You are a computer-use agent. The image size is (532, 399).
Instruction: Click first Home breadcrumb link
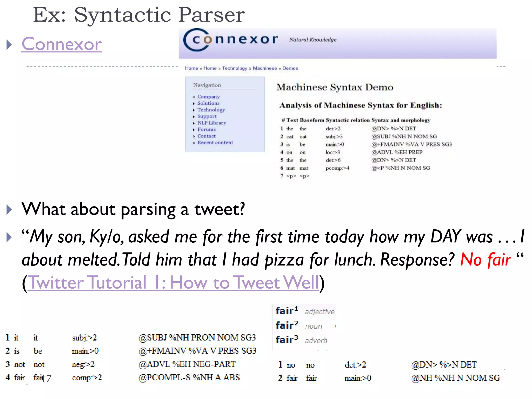click(191, 68)
